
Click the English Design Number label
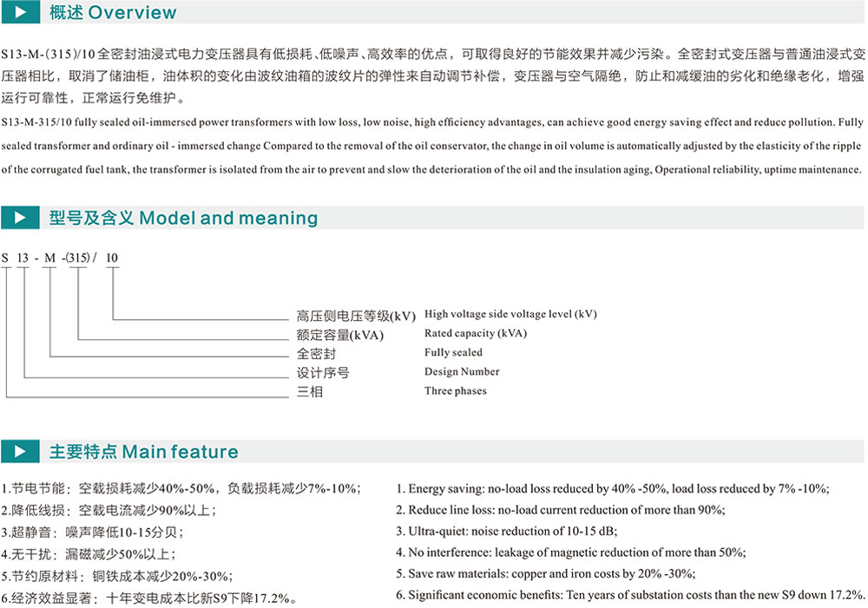point(462,371)
